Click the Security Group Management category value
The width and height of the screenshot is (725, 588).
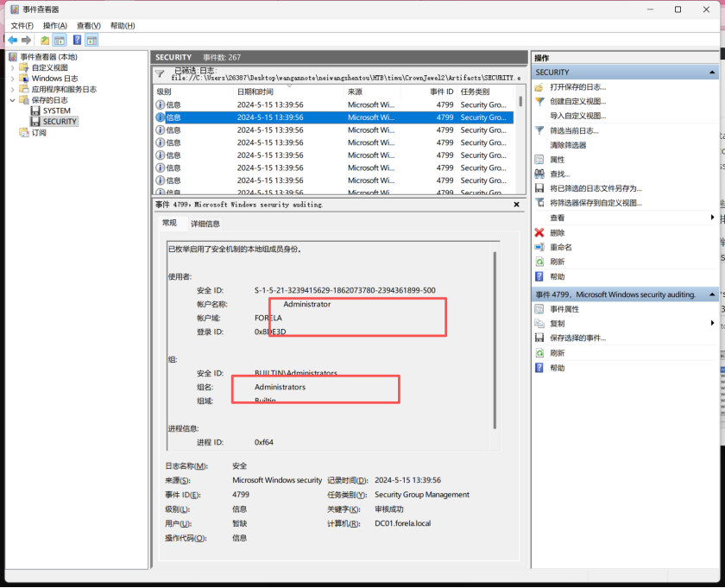(x=422, y=495)
